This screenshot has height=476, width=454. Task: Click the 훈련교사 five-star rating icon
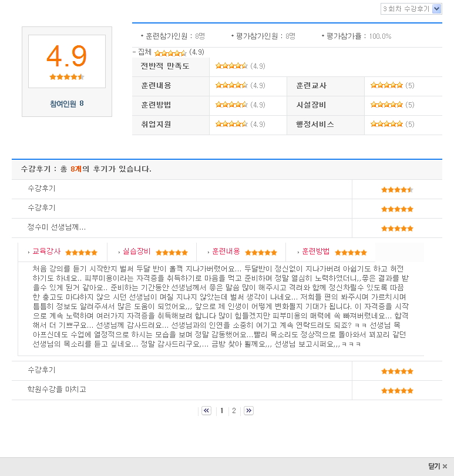386,85
